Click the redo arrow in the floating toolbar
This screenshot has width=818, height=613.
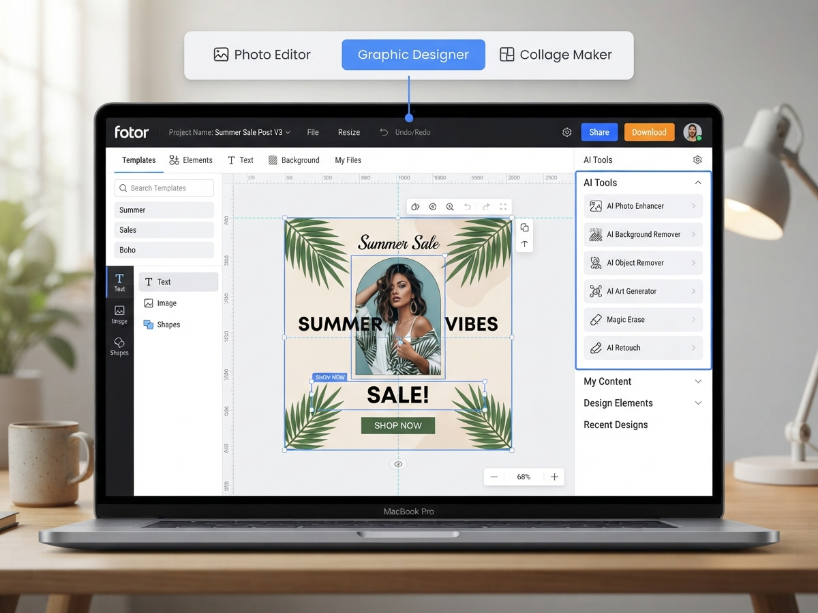(x=486, y=207)
